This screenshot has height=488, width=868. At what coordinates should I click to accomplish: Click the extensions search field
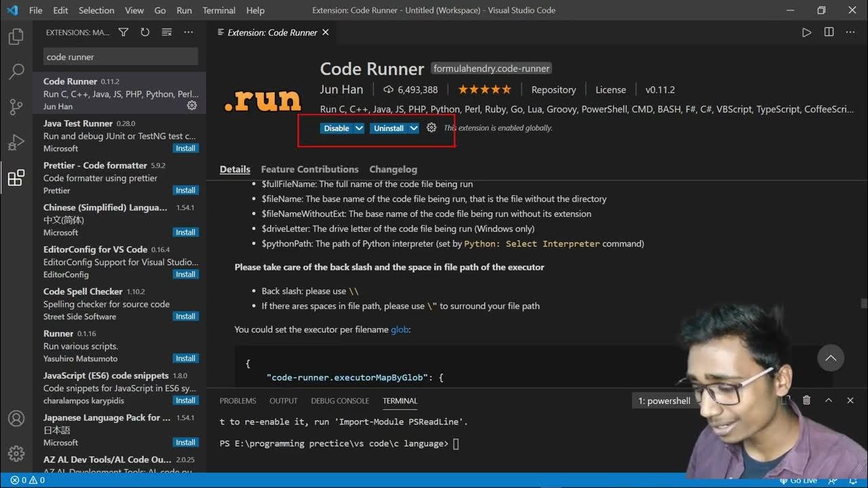(121, 57)
